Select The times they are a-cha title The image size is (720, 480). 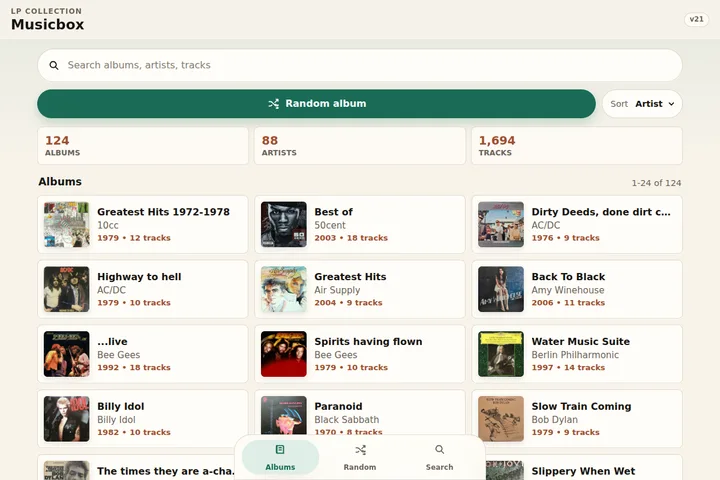166,471
